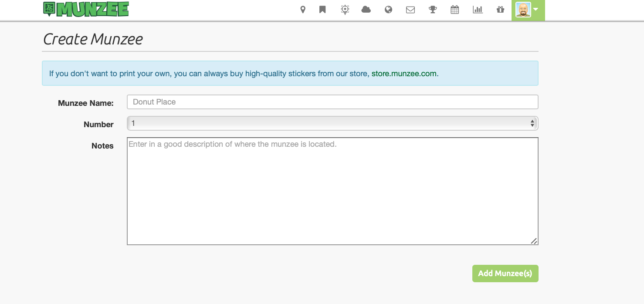
Task: Open the user avatar dropdown menu
Action: (528, 10)
